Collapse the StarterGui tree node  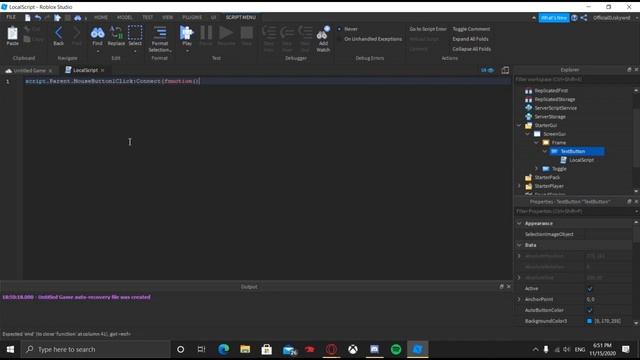[519, 125]
